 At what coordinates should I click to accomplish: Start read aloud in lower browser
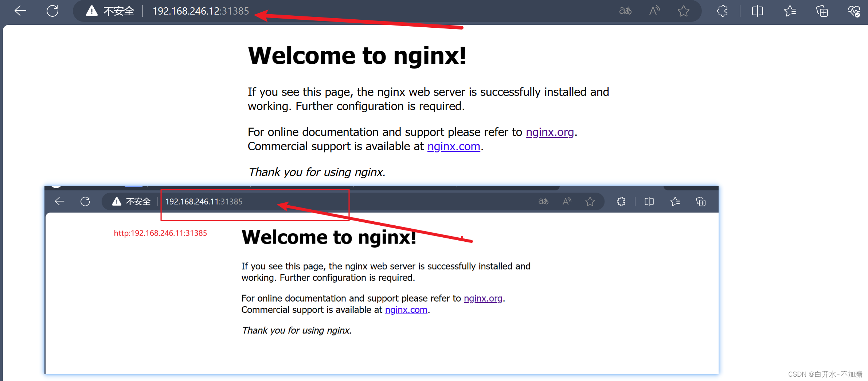coord(567,201)
